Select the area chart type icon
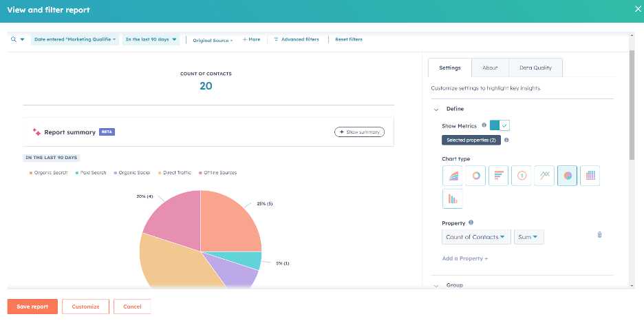This screenshot has width=644, height=321. point(453,176)
